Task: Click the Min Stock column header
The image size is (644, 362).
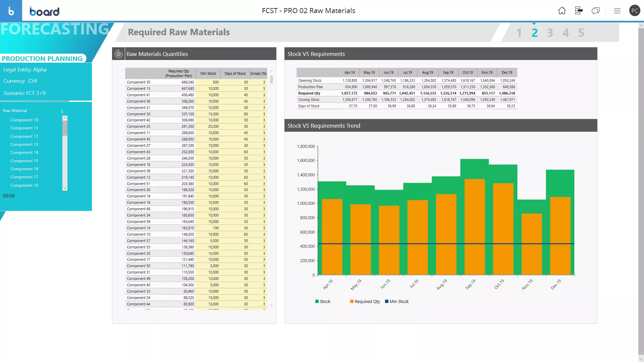Action: tap(208, 73)
